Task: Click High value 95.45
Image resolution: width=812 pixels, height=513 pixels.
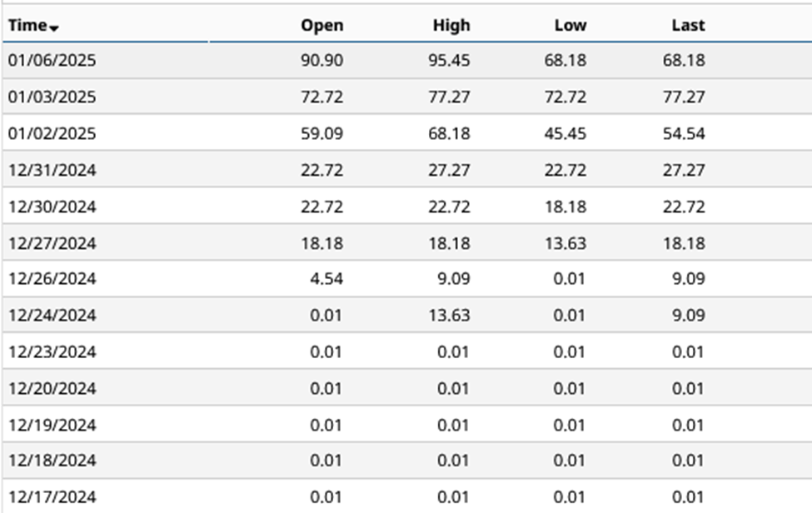Action: tap(451, 61)
